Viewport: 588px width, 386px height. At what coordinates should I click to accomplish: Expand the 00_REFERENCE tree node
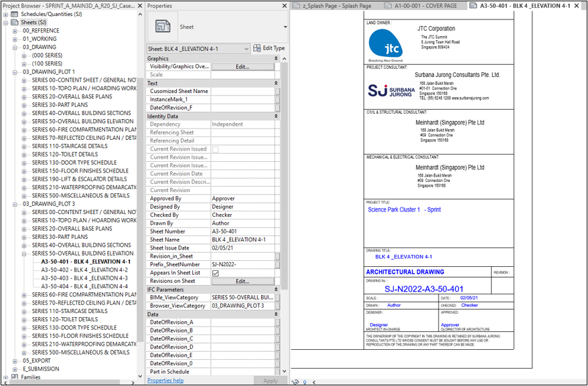click(x=15, y=31)
